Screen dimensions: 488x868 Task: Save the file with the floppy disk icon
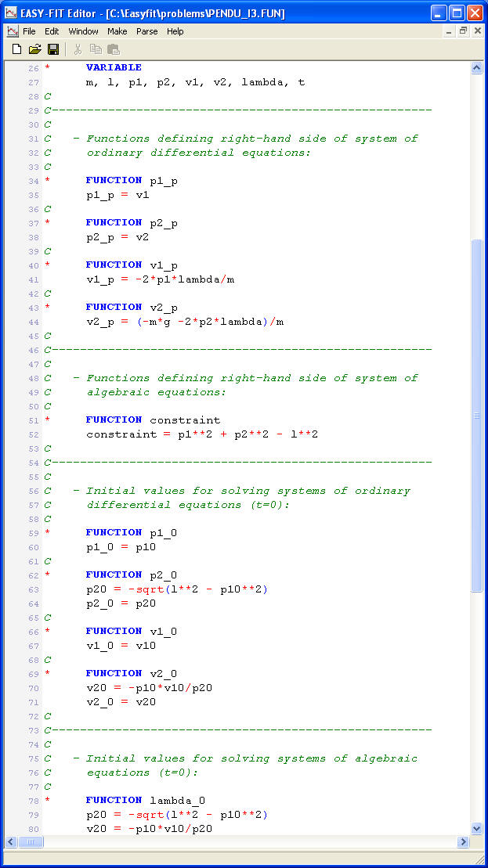tap(53, 49)
